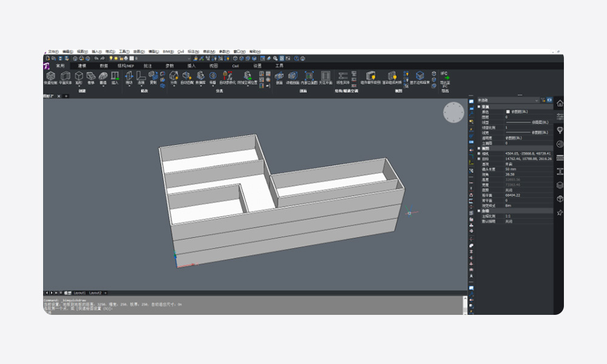Click the New document icon in toolbar

(47, 58)
